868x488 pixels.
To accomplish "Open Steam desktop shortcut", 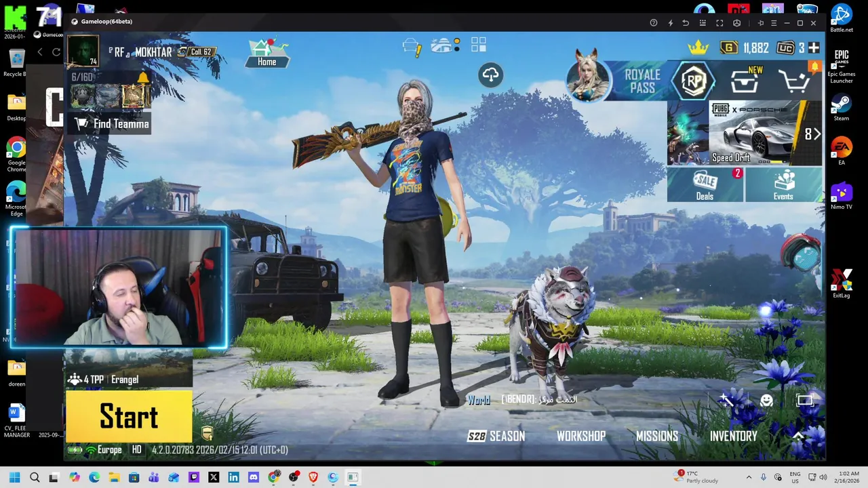I will pos(842,107).
